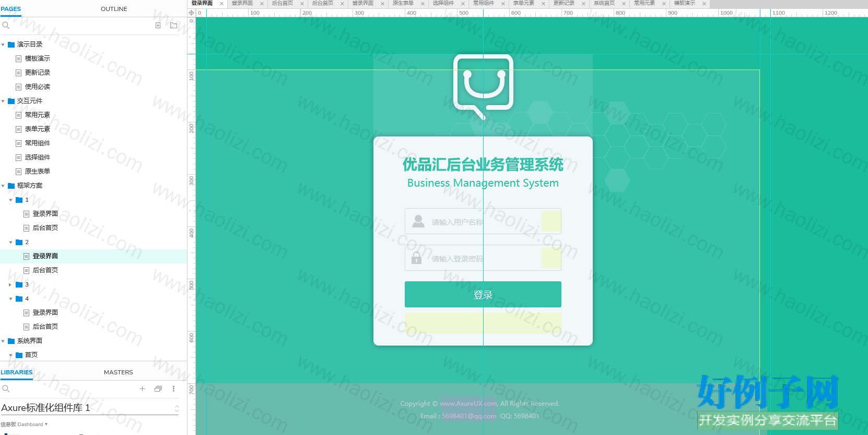Click the yellow block below login button
This screenshot has width=868, height=435.
(483, 323)
